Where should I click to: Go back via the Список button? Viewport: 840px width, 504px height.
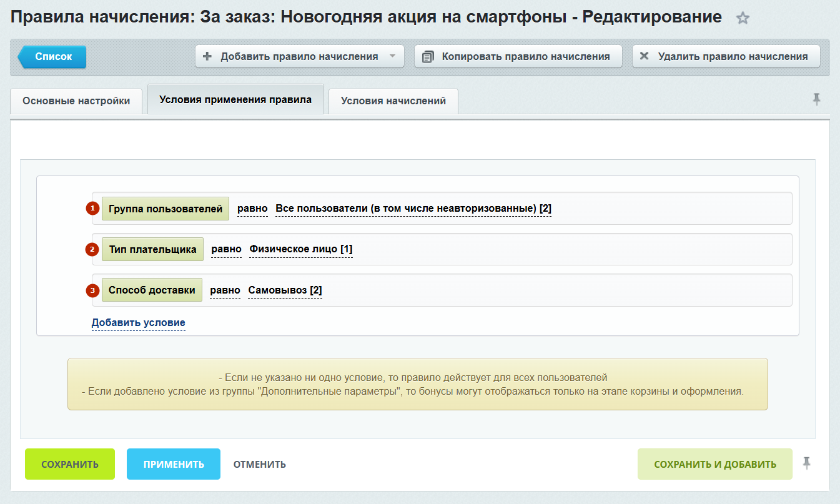click(x=53, y=56)
